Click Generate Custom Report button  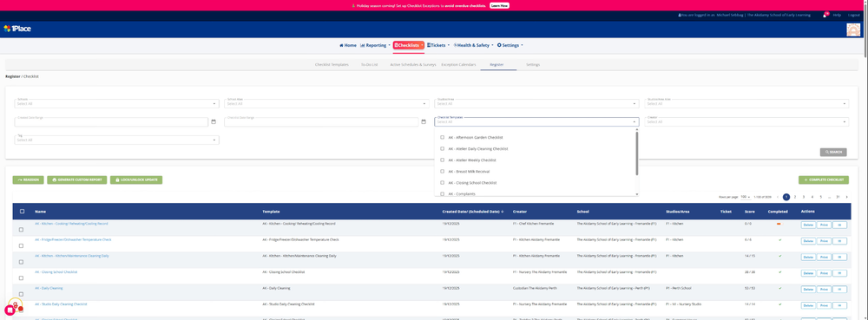77,180
